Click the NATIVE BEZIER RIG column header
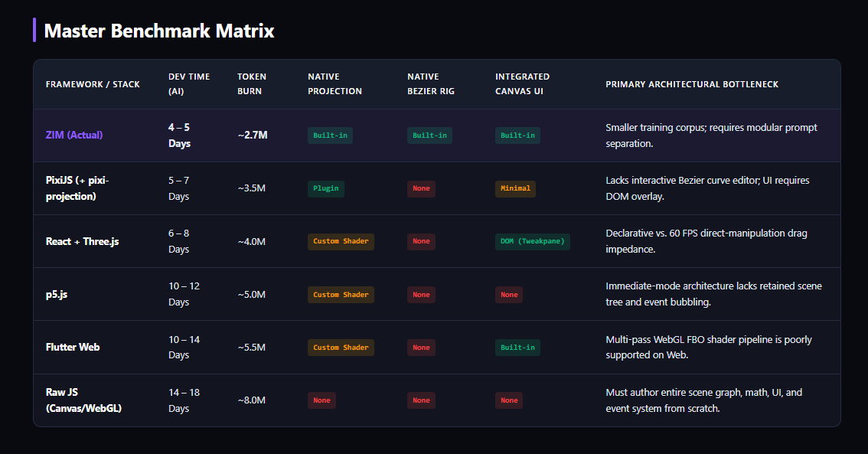868x454 pixels. pyautogui.click(x=431, y=84)
